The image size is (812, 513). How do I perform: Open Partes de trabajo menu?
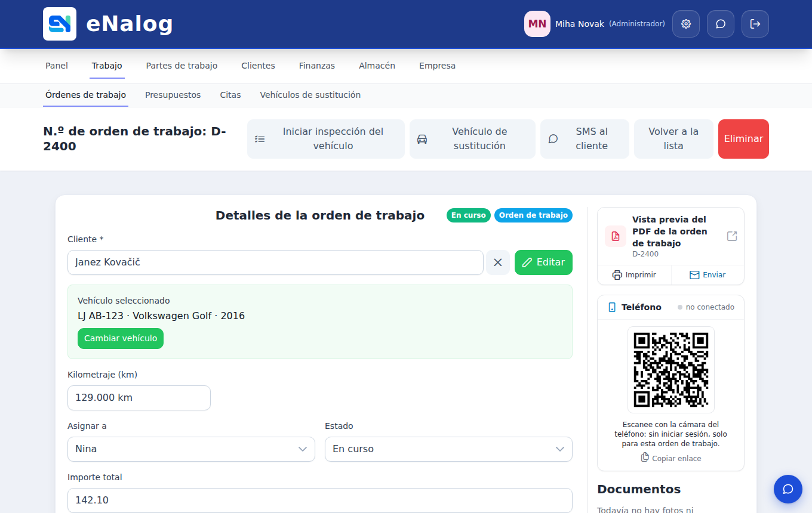(182, 66)
